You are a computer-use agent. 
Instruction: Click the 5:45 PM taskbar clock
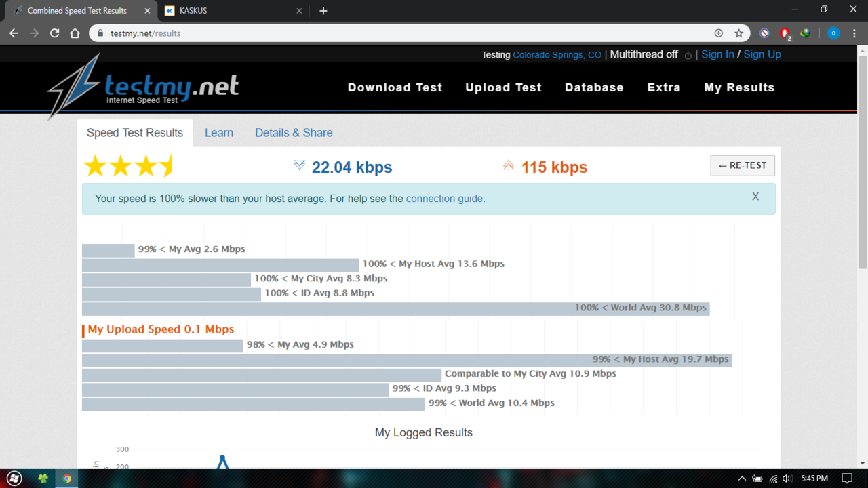pos(814,479)
